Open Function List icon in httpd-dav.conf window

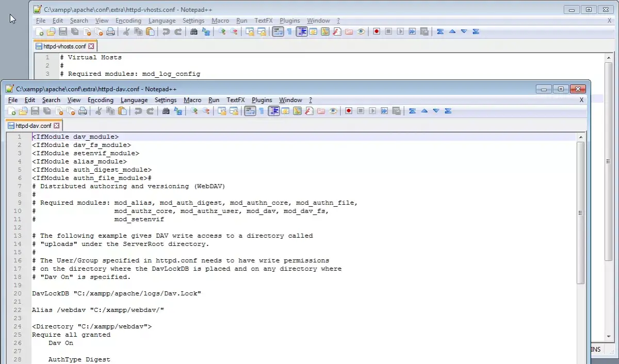[x=309, y=111]
